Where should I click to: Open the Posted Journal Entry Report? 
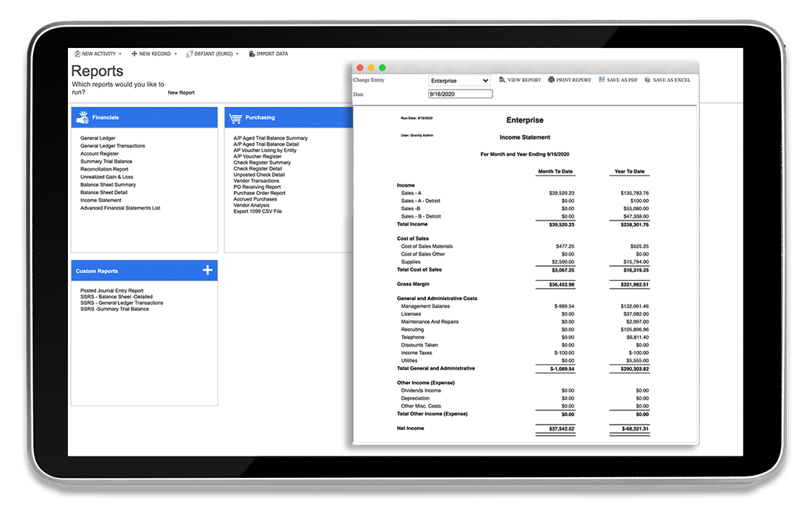pos(112,291)
